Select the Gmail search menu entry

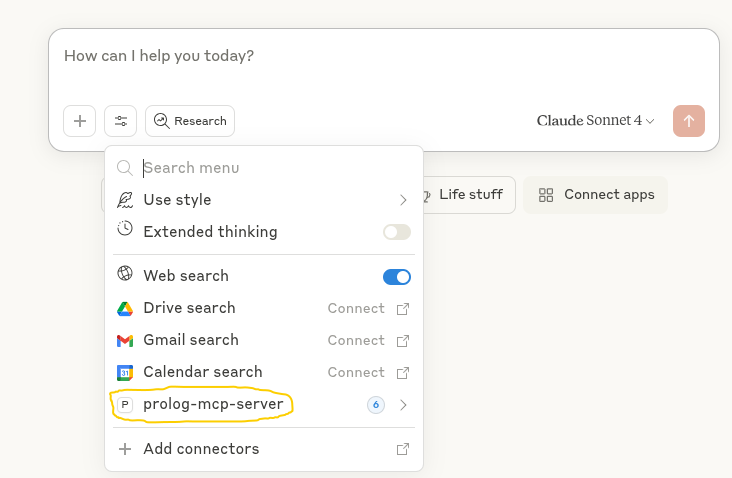coord(264,340)
